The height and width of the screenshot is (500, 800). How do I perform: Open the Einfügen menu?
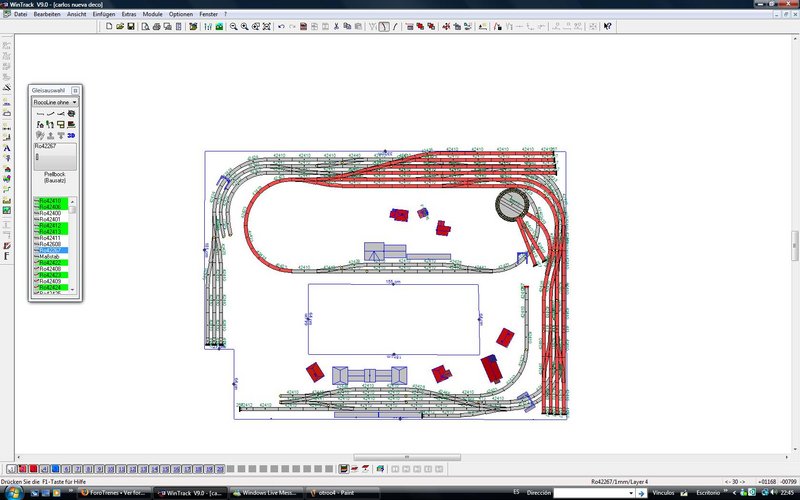(104, 14)
